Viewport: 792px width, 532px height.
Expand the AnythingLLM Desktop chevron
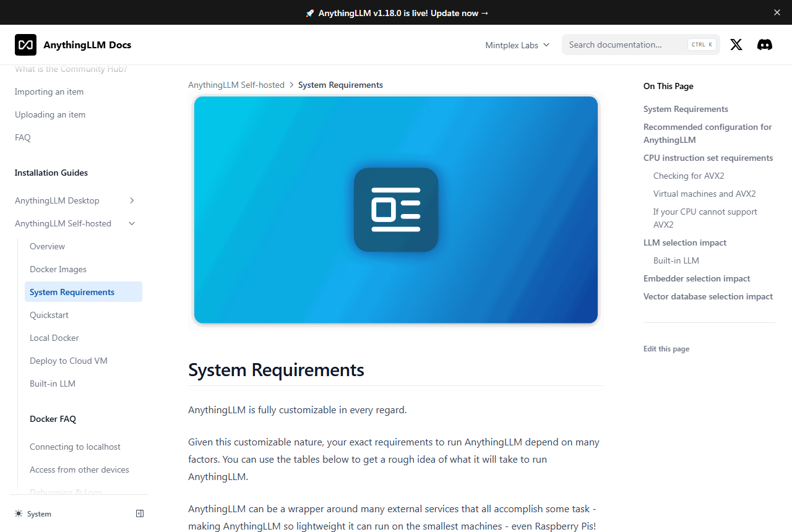pos(132,200)
